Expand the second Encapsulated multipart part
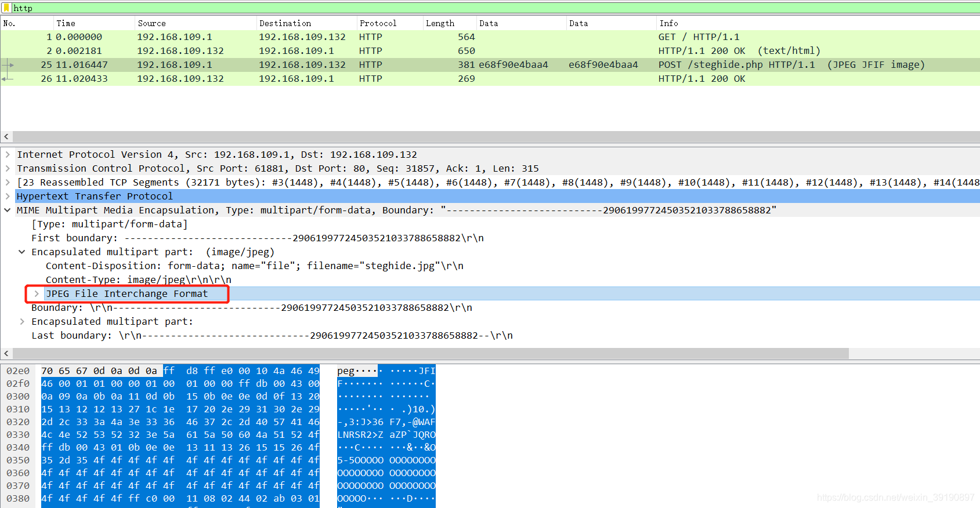 [22, 321]
